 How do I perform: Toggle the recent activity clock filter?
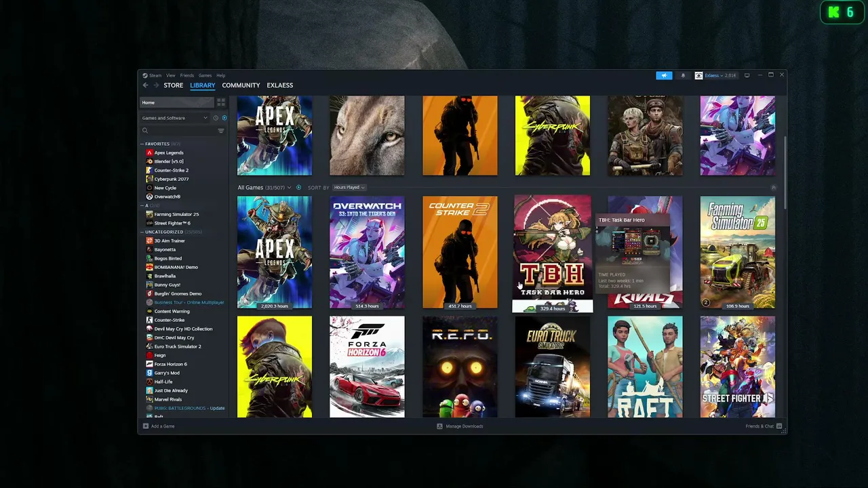pyautogui.click(x=216, y=118)
